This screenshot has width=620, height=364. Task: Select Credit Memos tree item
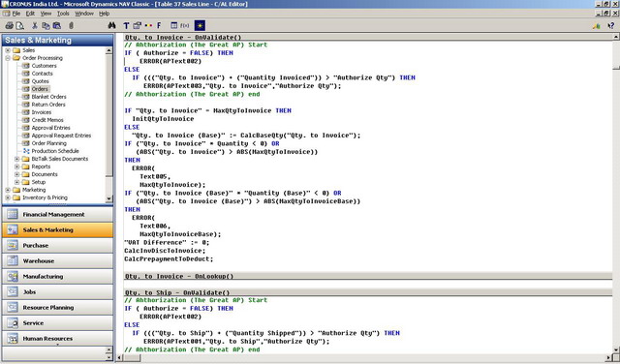coord(47,120)
